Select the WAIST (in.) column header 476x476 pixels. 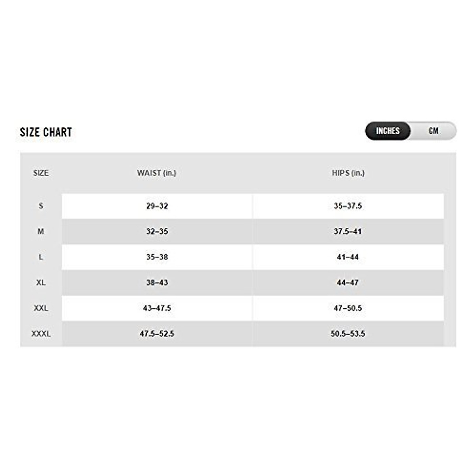click(x=157, y=173)
